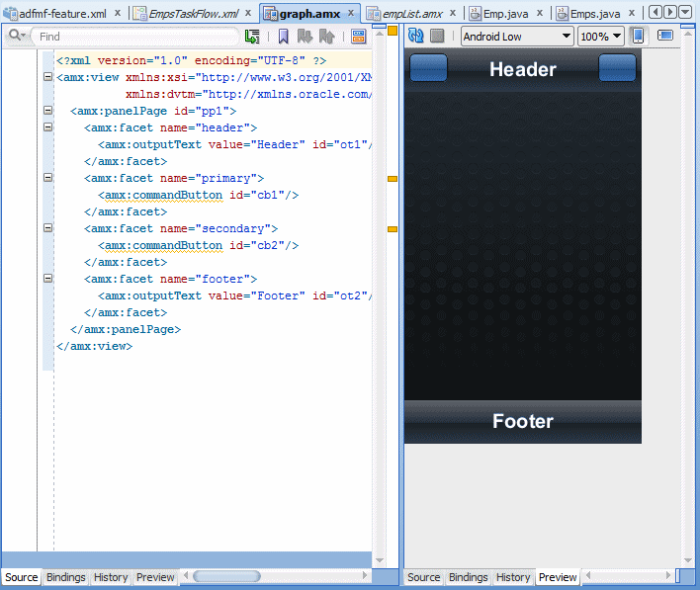
Task: Click the left button in preview header
Action: tap(428, 68)
